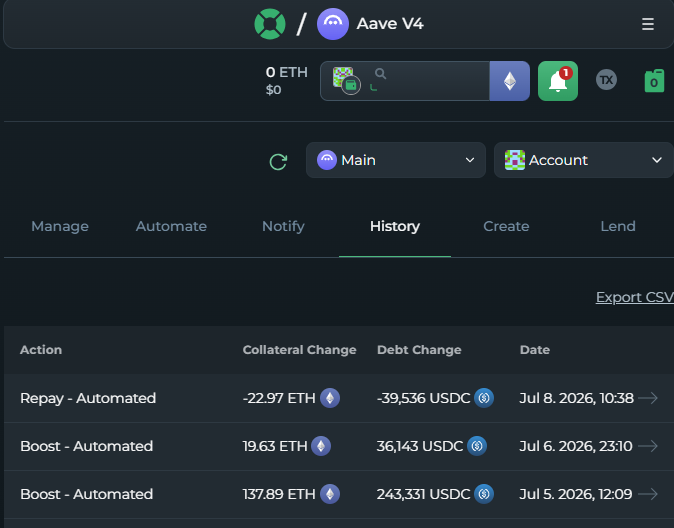Click the -39,536 USDC value
The height and width of the screenshot is (528, 674).
[x=423, y=398]
